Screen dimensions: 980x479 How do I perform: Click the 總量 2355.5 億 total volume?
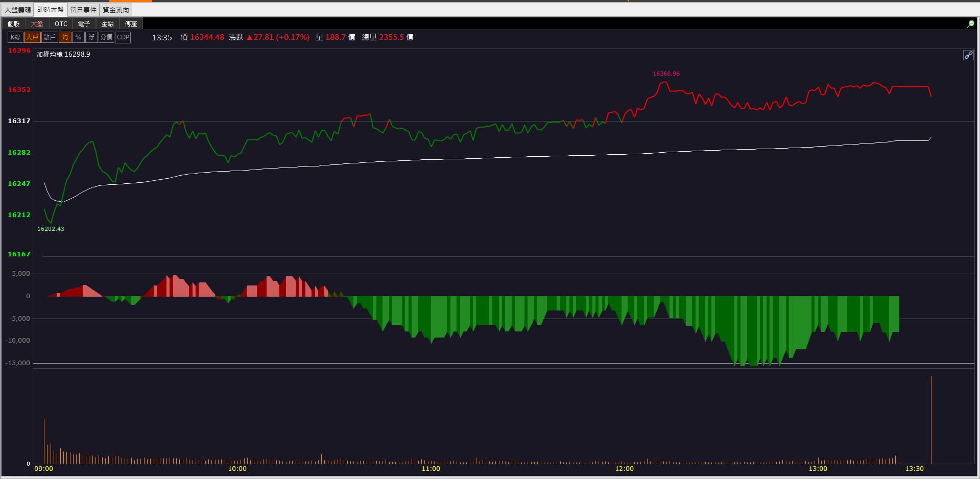[x=388, y=37]
